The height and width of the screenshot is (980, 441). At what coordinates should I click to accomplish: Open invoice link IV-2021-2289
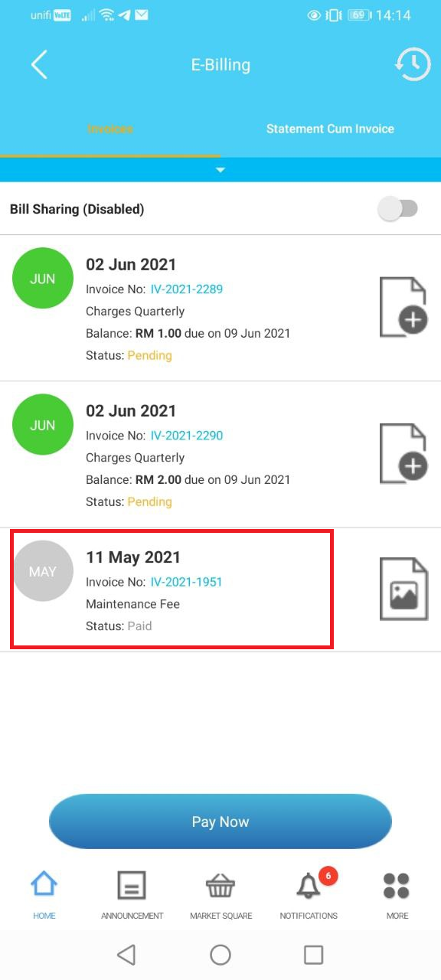point(187,289)
